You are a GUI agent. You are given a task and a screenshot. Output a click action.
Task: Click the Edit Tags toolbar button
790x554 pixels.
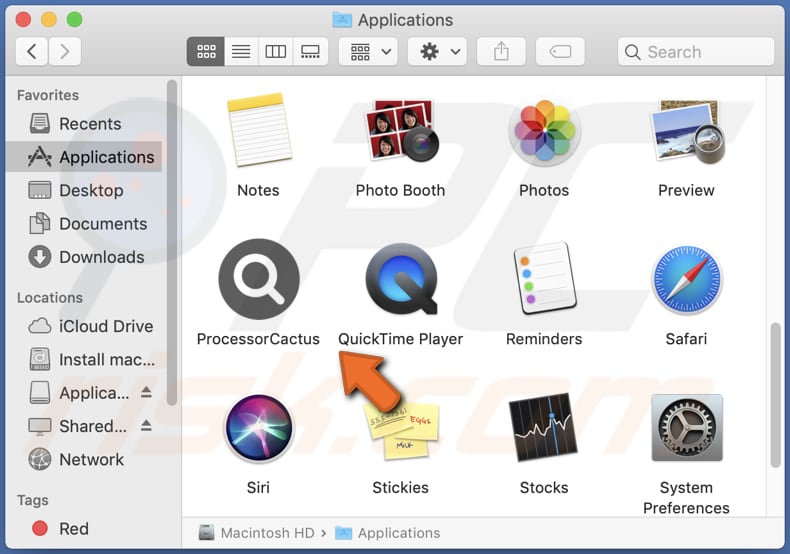[x=560, y=51]
